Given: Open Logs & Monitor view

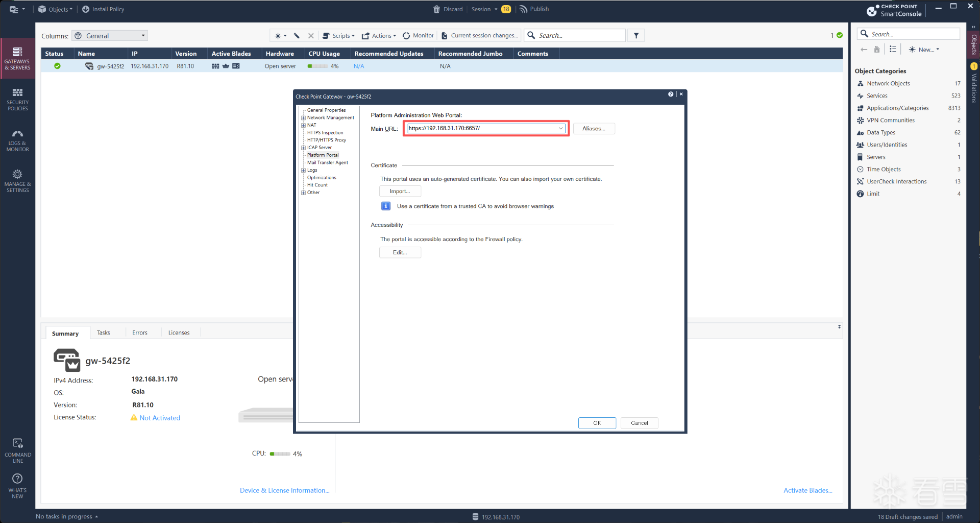Looking at the screenshot, I should (x=17, y=140).
